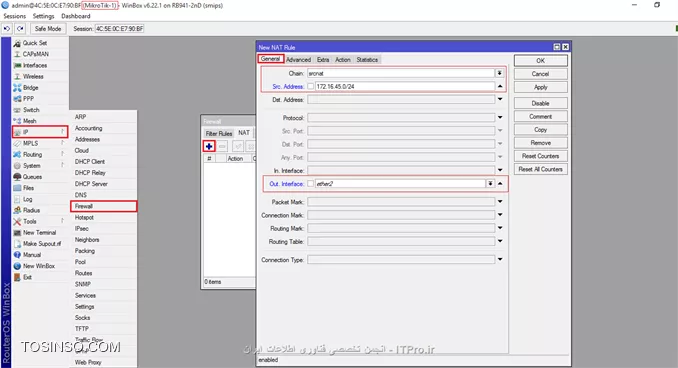Open Log in the sidebar
The height and width of the screenshot is (368, 678).
(x=28, y=199)
